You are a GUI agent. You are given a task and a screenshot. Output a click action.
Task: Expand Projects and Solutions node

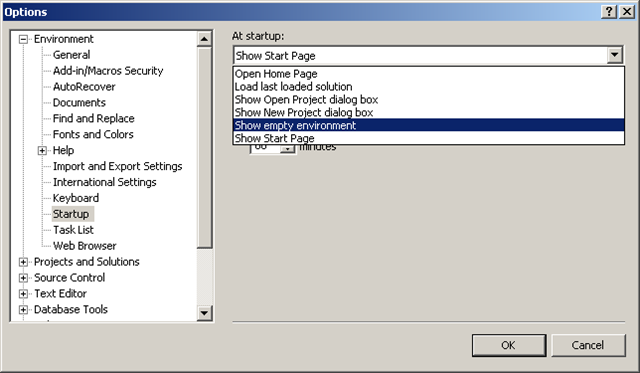[24, 262]
